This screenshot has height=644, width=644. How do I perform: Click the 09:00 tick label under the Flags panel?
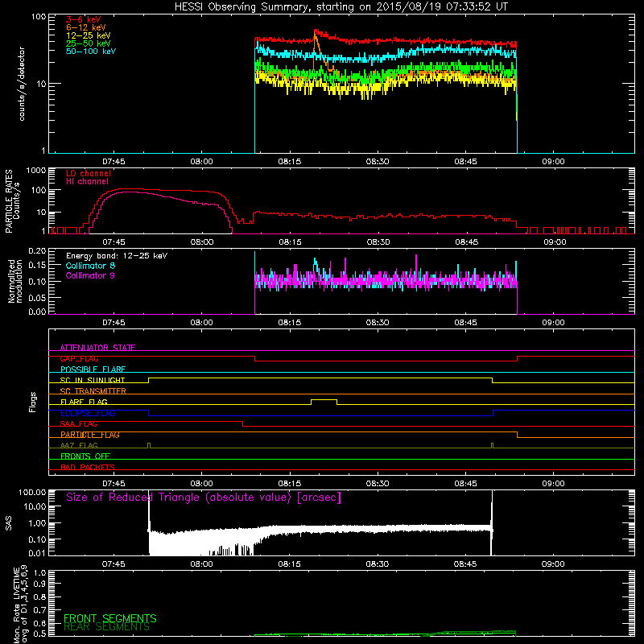coord(553,484)
